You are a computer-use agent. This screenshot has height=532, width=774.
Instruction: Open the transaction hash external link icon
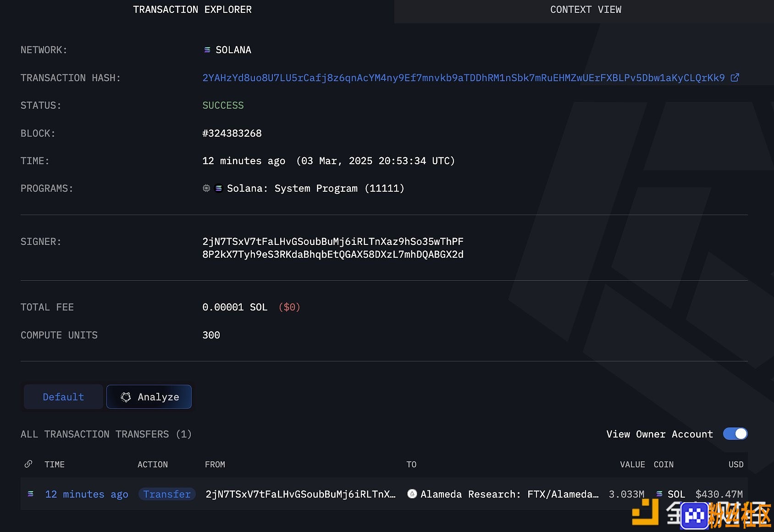(x=735, y=78)
